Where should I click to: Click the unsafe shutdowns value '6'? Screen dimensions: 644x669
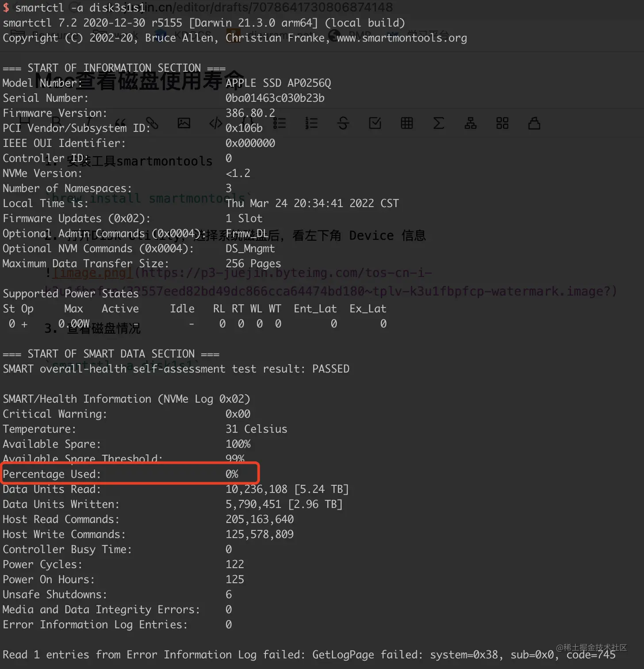tap(229, 594)
